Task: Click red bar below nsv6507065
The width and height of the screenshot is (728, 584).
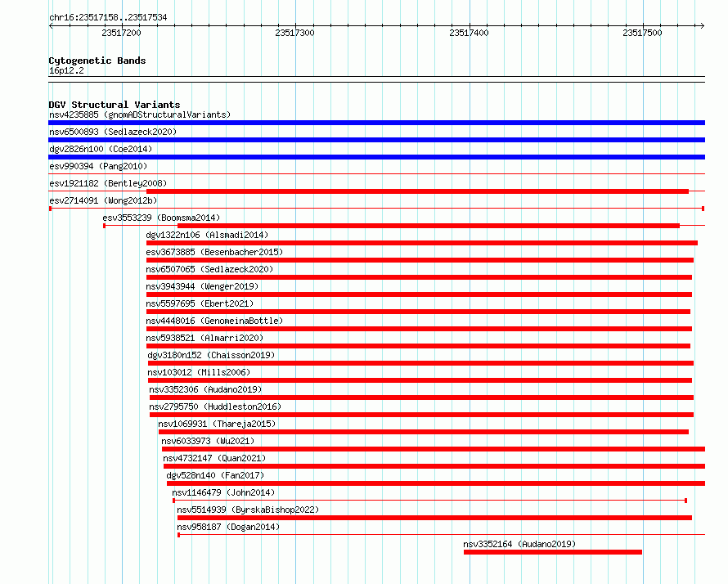Action: click(x=419, y=277)
